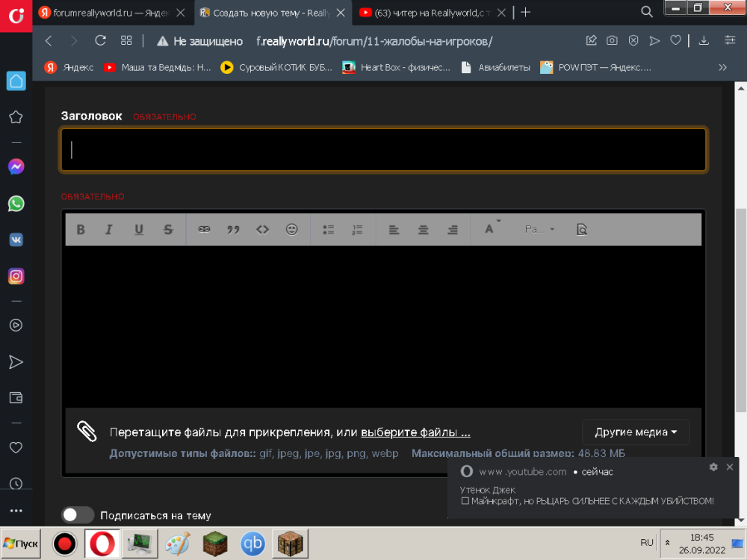Toggle strikethrough formatting in the editor
Image resolution: width=747 pixels, height=560 pixels.
coord(168,229)
